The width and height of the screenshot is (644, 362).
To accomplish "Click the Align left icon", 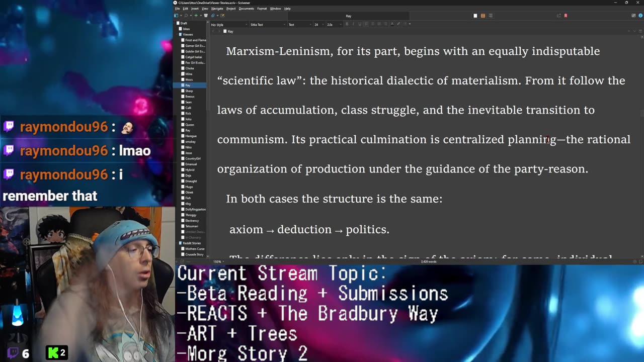I will pyautogui.click(x=366, y=24).
